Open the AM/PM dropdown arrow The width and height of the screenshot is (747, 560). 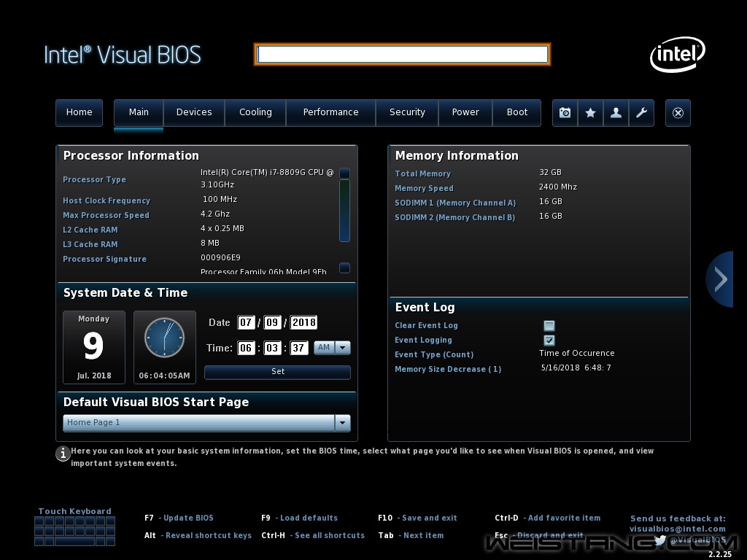pyautogui.click(x=343, y=348)
